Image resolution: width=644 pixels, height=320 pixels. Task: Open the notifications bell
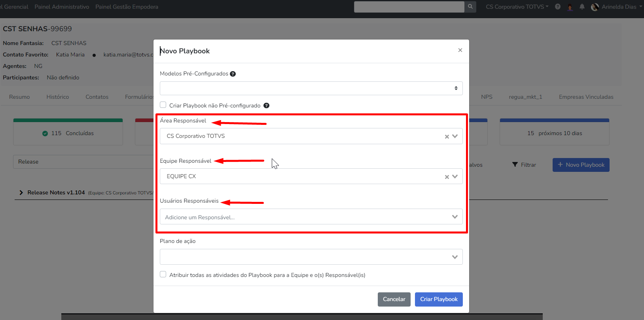point(582,7)
